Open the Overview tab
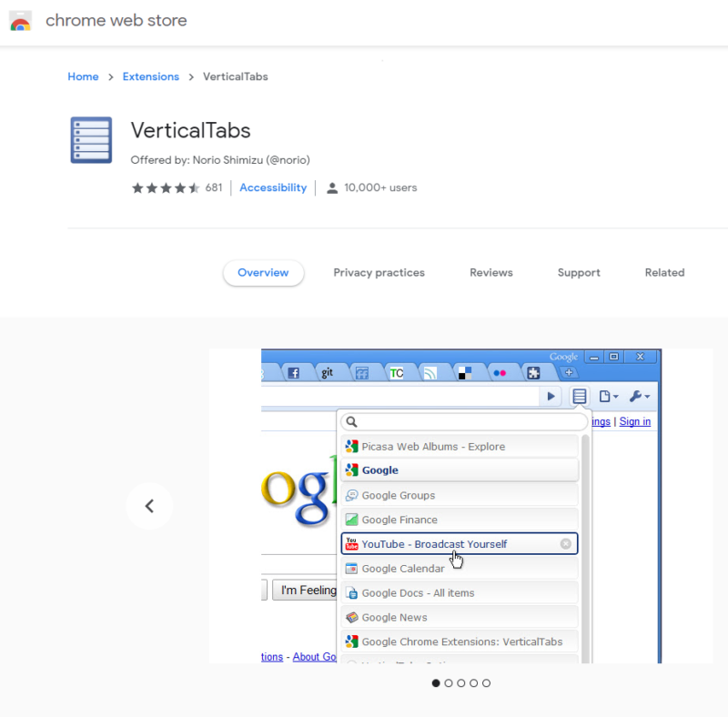 click(263, 273)
